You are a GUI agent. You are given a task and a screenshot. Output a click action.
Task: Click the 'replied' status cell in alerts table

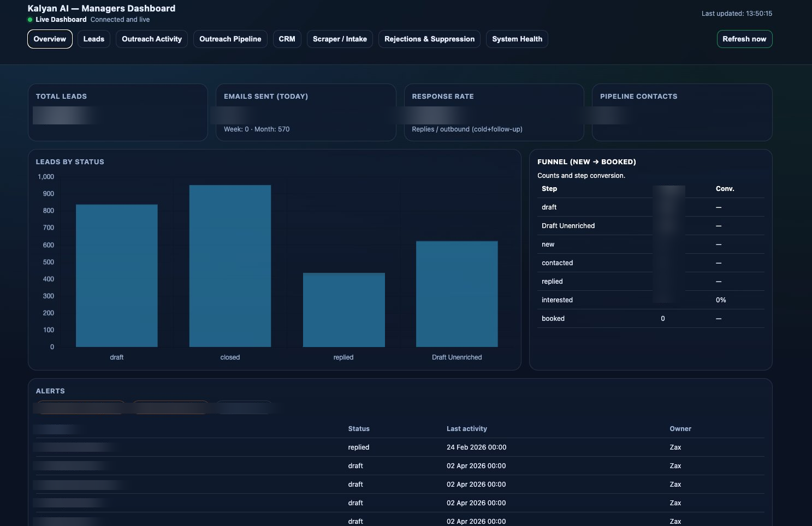[x=359, y=447]
